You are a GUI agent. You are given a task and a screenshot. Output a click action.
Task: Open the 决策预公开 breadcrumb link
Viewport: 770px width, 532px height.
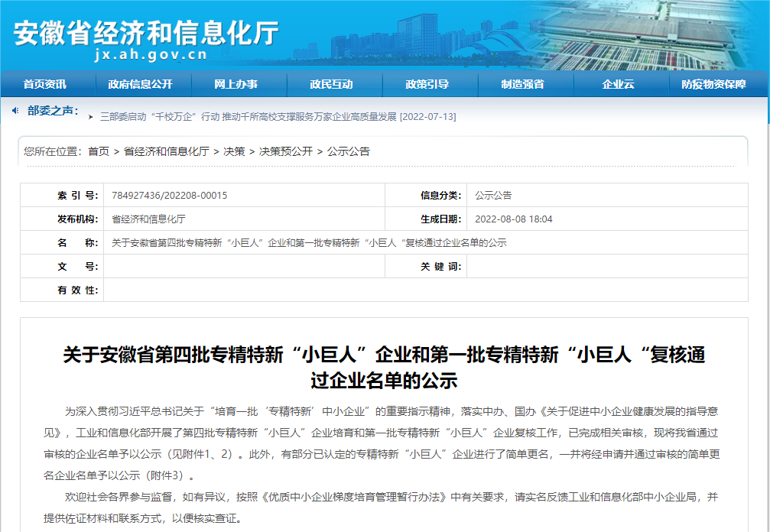[x=286, y=151]
